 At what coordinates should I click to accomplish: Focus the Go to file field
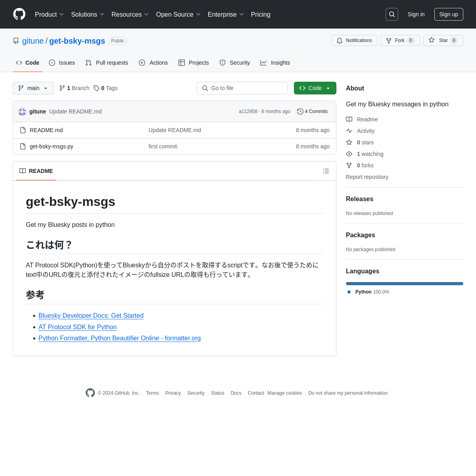[x=242, y=88]
